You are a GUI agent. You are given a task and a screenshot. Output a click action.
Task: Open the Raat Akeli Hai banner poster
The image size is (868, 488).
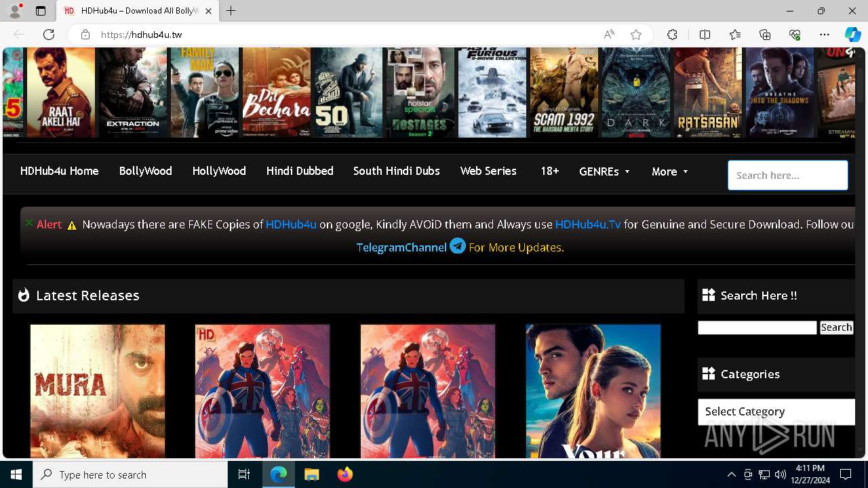62,92
